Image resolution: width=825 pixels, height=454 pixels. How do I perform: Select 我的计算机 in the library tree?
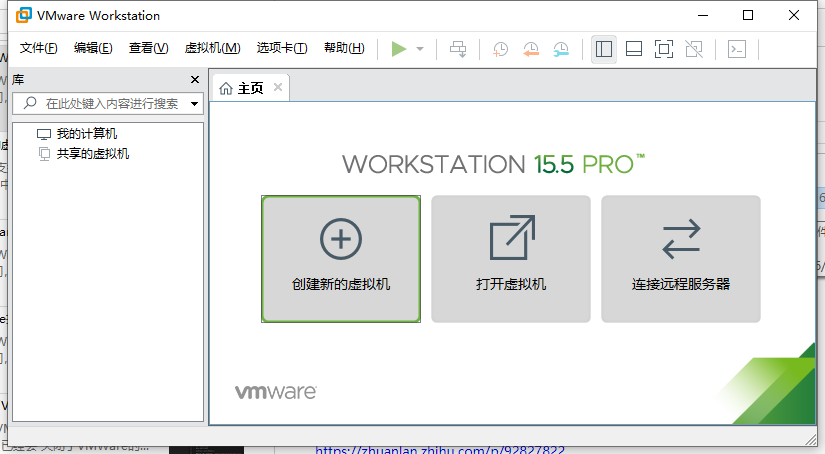(x=77, y=134)
